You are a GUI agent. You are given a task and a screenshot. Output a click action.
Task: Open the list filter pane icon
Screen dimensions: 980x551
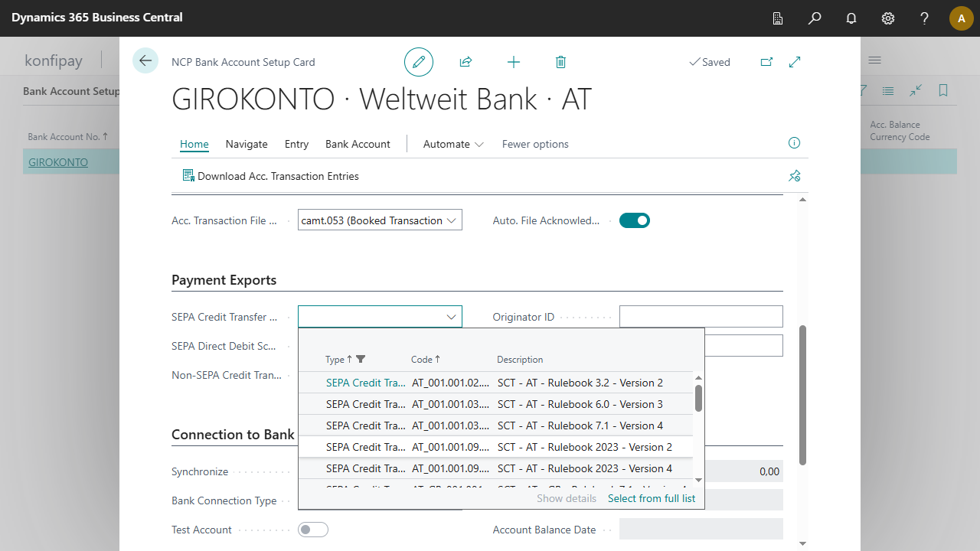click(x=863, y=90)
